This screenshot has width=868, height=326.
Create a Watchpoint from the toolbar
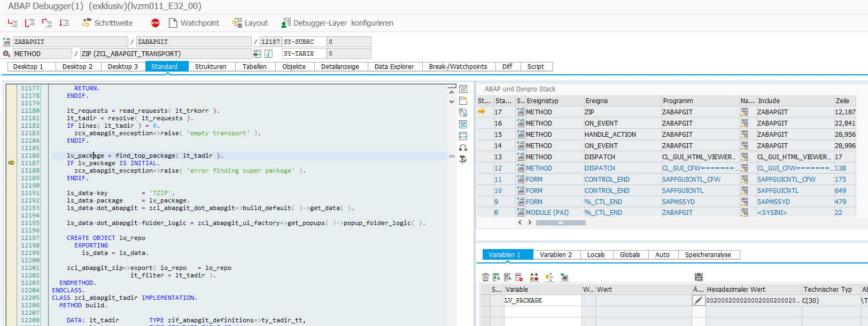(194, 23)
